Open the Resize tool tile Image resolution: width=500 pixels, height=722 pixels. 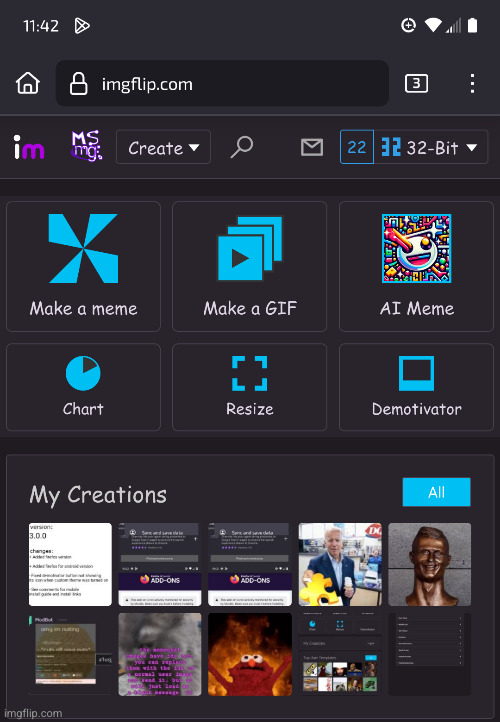point(250,387)
